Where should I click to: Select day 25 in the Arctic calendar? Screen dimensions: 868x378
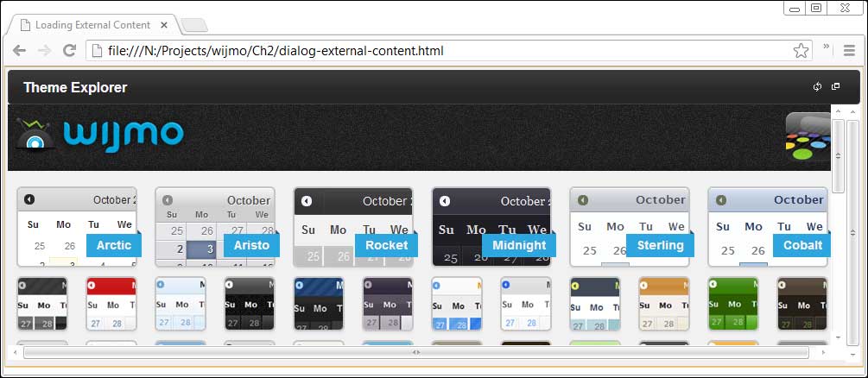click(40, 246)
